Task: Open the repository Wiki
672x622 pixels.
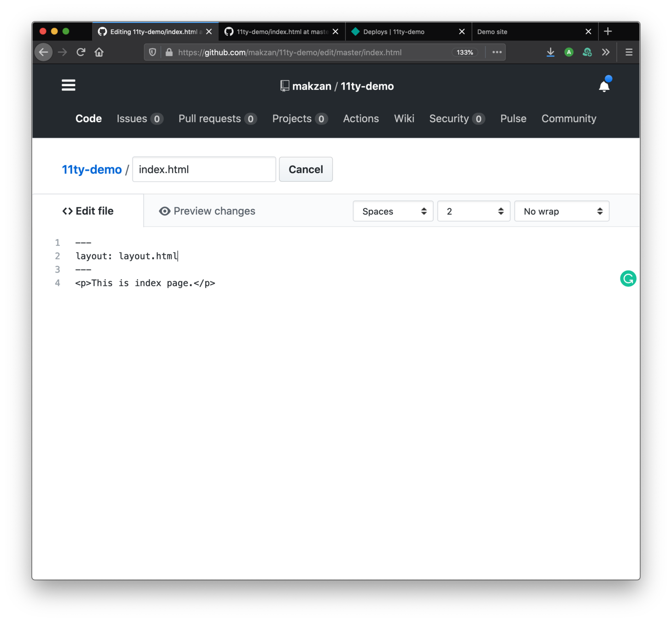Action: 404,118
